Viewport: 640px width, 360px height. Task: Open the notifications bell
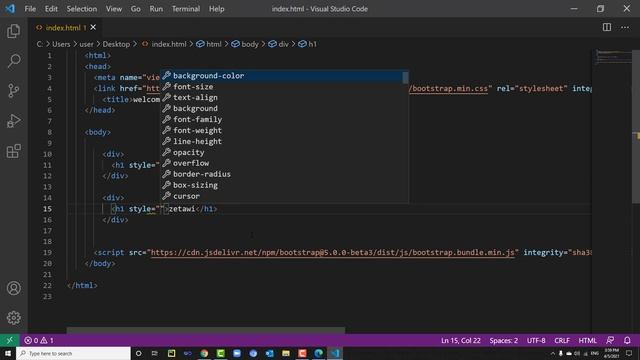(x=627, y=340)
